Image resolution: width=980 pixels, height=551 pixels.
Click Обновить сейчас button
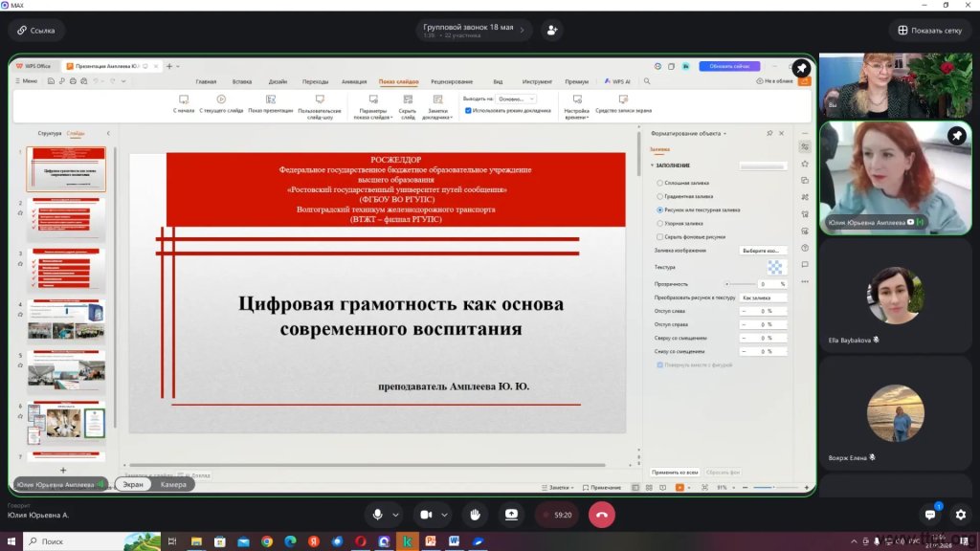point(729,66)
